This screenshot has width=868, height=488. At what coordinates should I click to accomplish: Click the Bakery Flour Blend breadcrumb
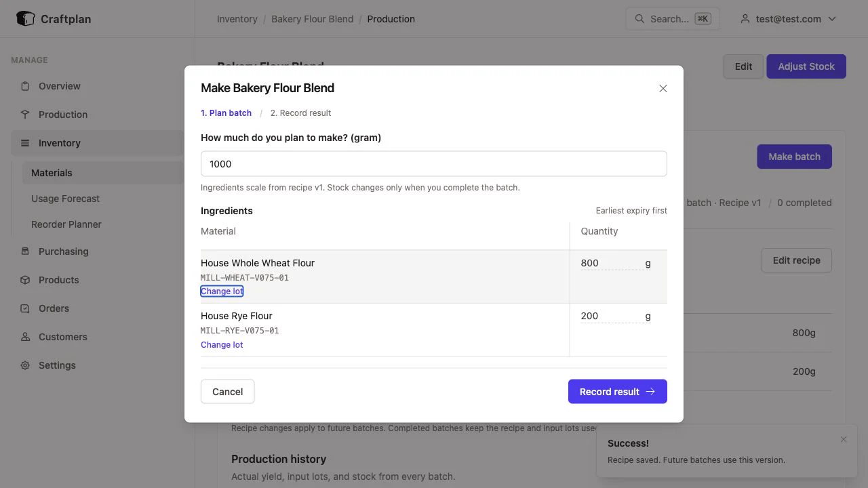[x=313, y=19]
